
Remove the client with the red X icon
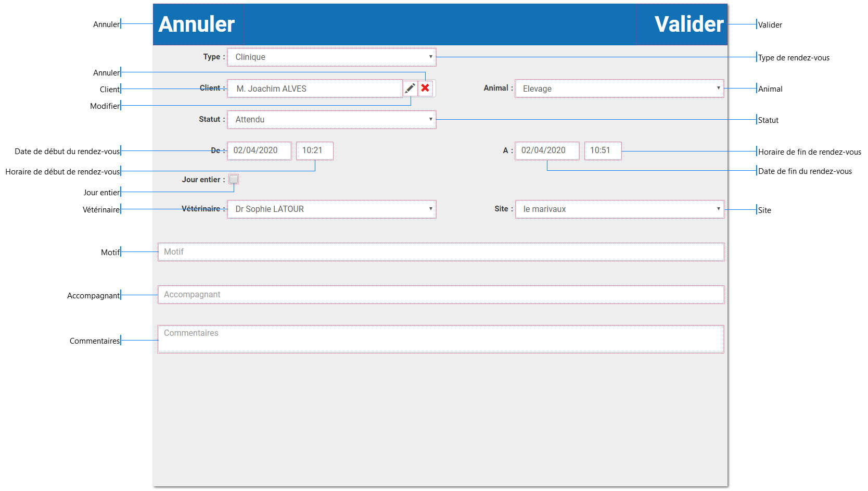(425, 88)
